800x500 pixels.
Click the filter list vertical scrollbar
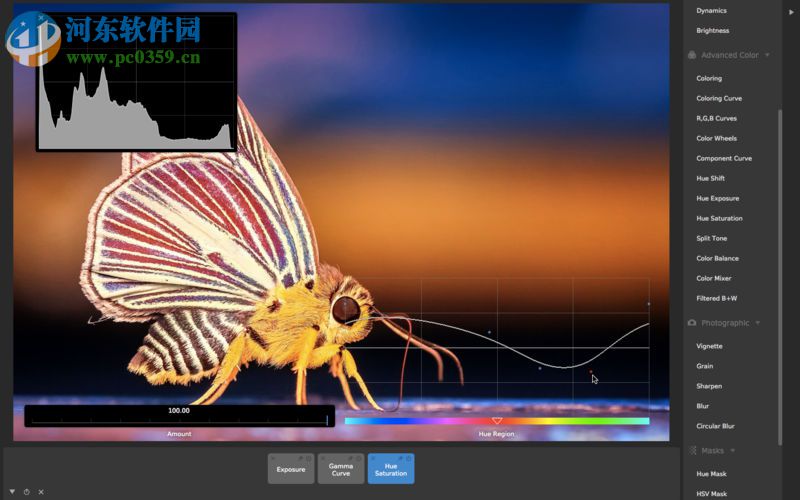tap(780, 277)
